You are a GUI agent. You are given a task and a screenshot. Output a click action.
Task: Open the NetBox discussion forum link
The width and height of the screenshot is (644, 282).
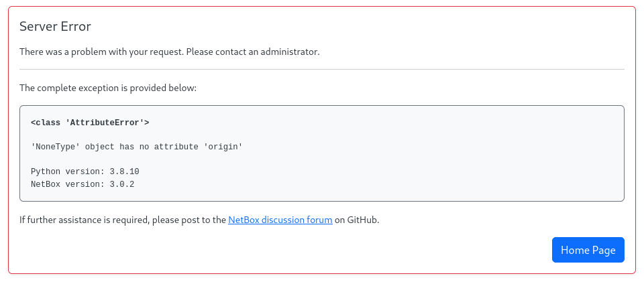coord(280,220)
